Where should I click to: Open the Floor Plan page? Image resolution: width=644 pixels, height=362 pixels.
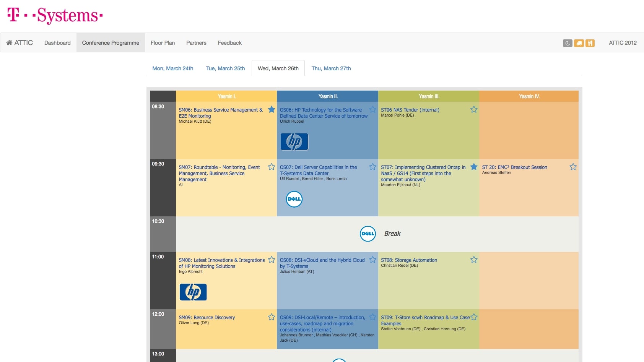pos(163,43)
